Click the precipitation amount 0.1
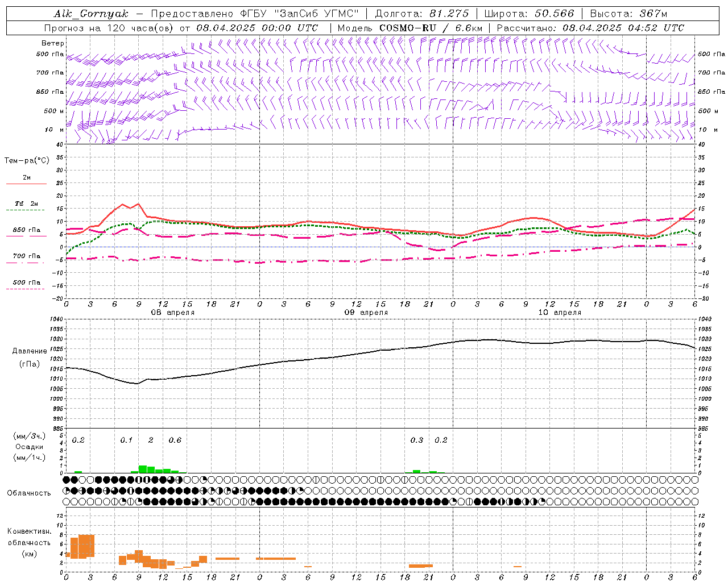Viewport: 728px width, 582px height. [126, 440]
